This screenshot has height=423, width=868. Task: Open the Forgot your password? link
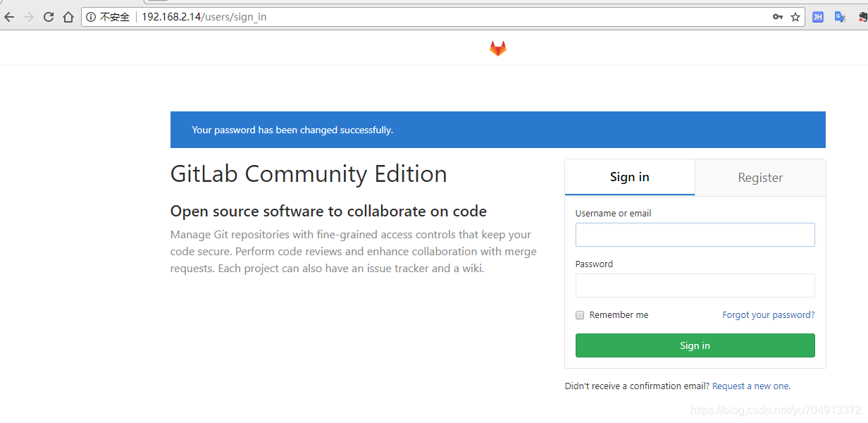coord(769,315)
